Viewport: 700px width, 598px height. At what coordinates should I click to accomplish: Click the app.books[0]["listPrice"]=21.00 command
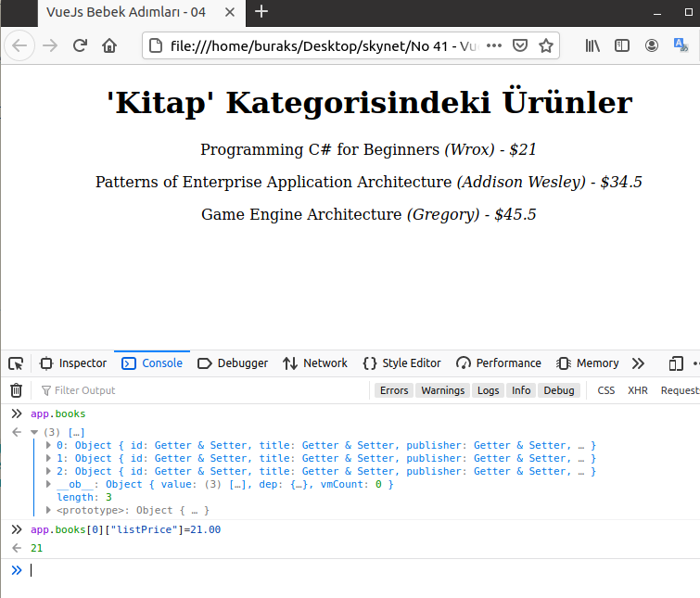coord(125,529)
